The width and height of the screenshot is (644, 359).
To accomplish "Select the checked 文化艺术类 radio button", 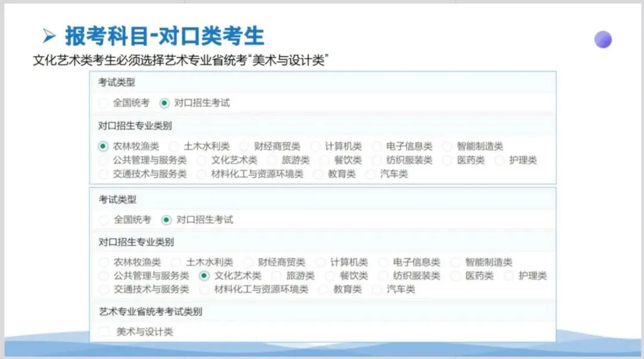I will click(204, 276).
